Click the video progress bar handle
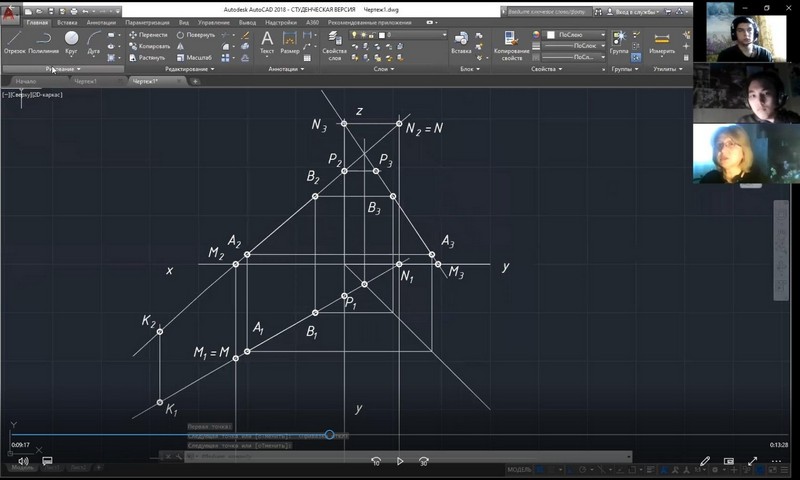The image size is (800, 480). [x=329, y=434]
